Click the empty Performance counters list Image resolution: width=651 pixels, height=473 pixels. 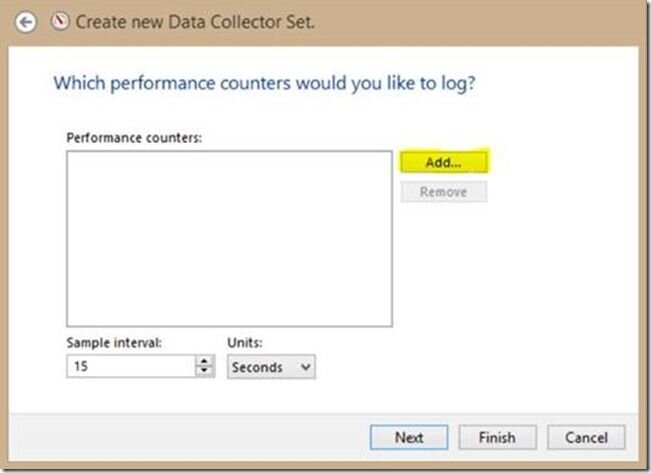229,239
